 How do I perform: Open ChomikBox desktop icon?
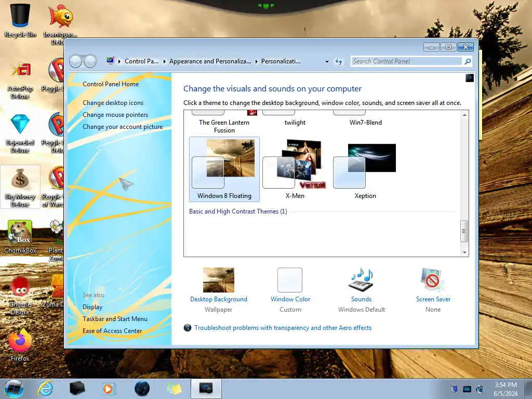pos(20,236)
